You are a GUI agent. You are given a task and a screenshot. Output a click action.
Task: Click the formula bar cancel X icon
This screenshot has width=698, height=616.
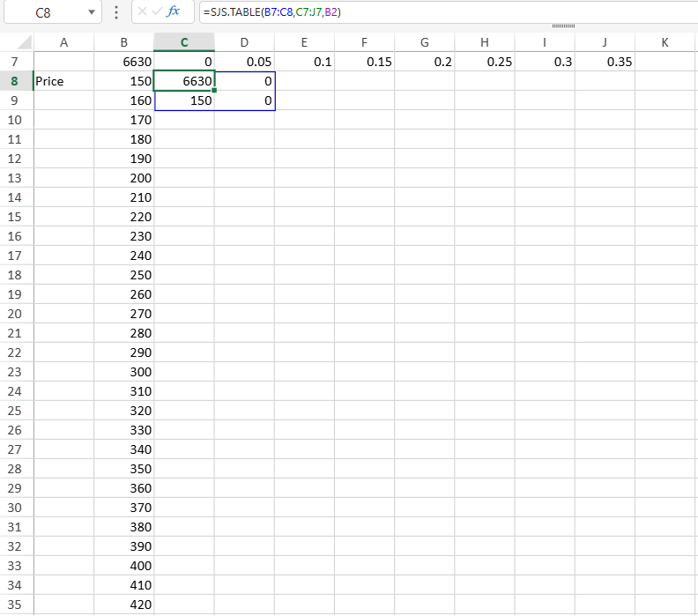coord(143,11)
